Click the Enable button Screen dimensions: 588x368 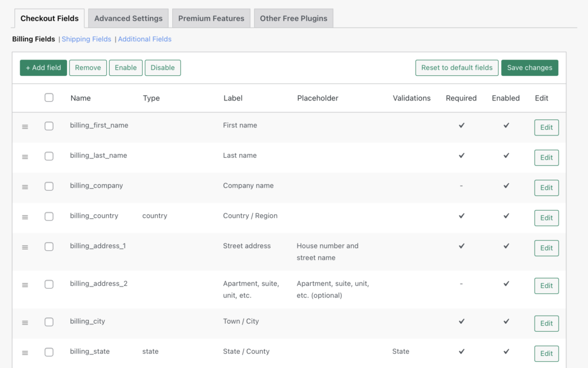tap(126, 68)
